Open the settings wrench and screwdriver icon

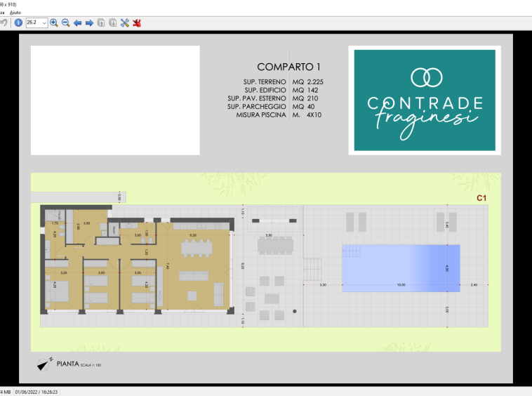[x=124, y=22]
